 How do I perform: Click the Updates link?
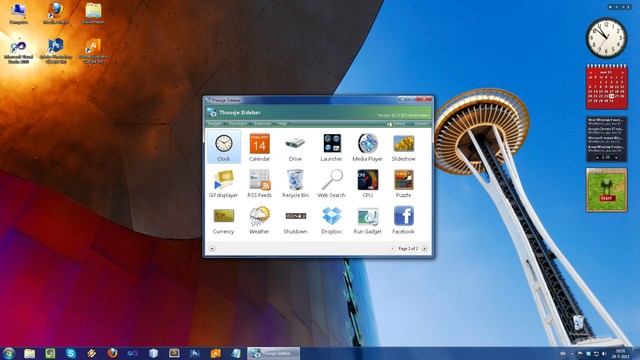tap(422, 123)
